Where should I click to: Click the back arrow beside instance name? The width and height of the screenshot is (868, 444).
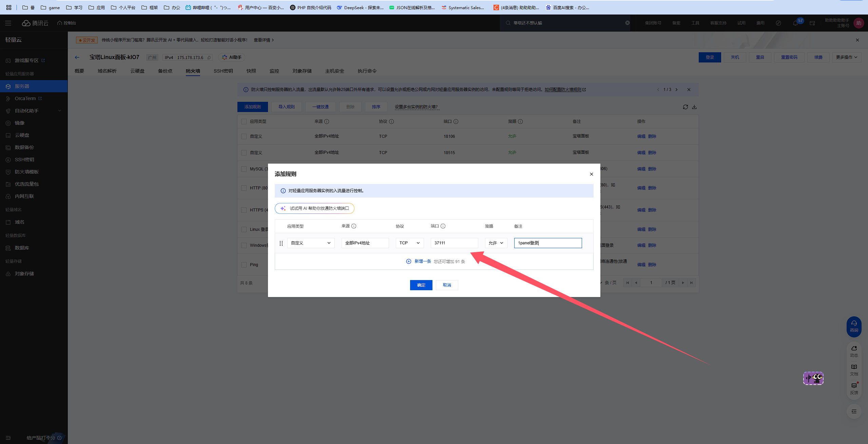(77, 57)
